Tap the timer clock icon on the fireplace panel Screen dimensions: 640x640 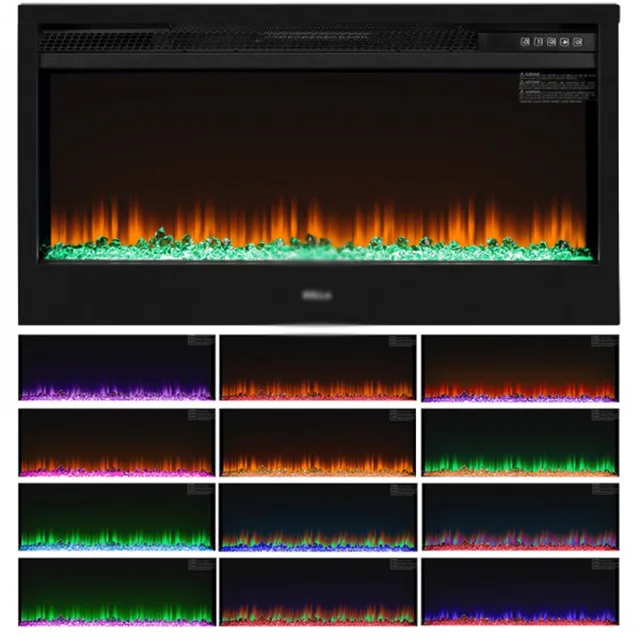pos(525,42)
